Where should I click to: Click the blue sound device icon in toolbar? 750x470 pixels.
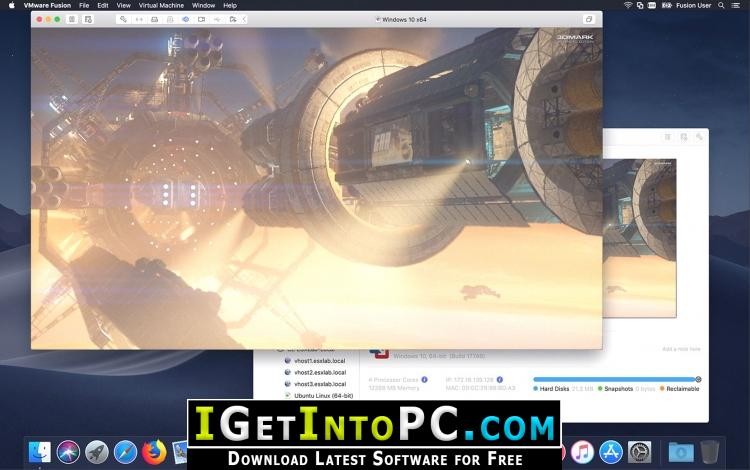(x=186, y=19)
